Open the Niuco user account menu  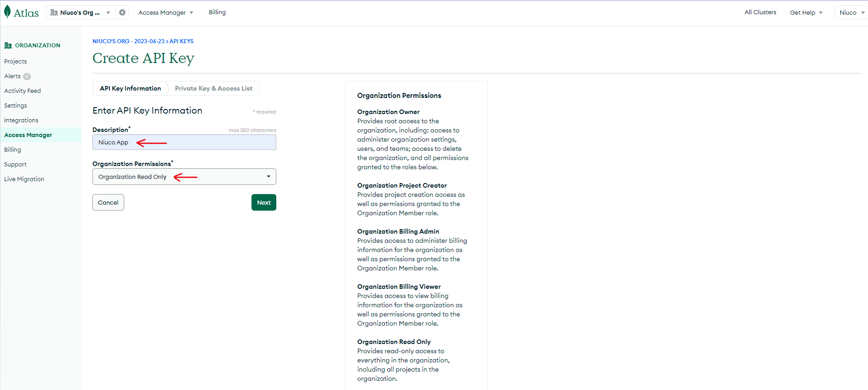pos(851,12)
